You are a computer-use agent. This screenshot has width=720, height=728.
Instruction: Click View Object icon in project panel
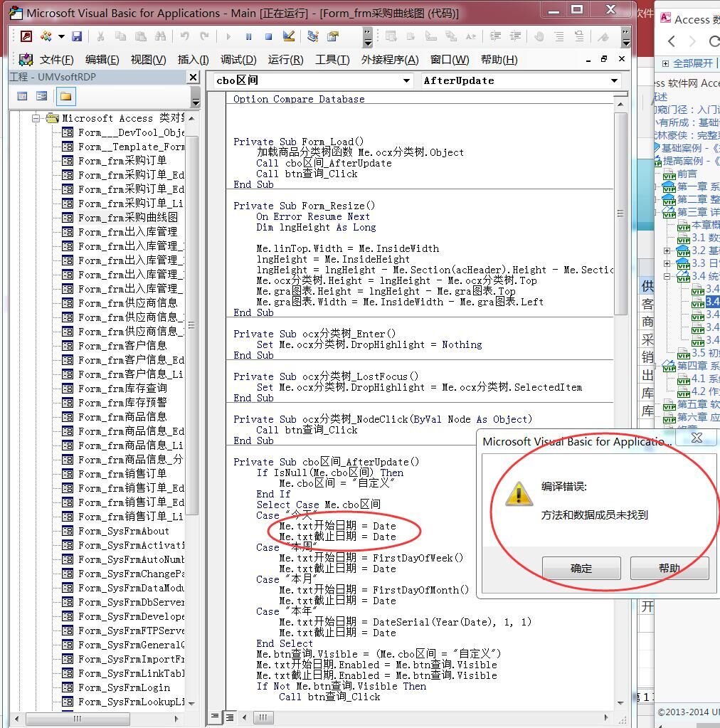coord(42,96)
